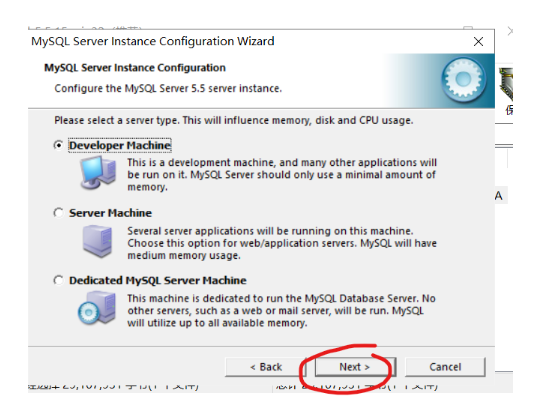This screenshot has width=534, height=411.
Task: Click the MySQL Server Instance Configuration heading
Action: [135, 68]
